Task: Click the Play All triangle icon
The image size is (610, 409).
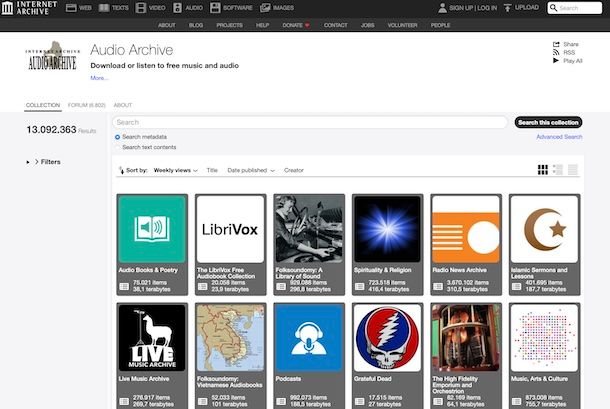Action: tap(556, 61)
